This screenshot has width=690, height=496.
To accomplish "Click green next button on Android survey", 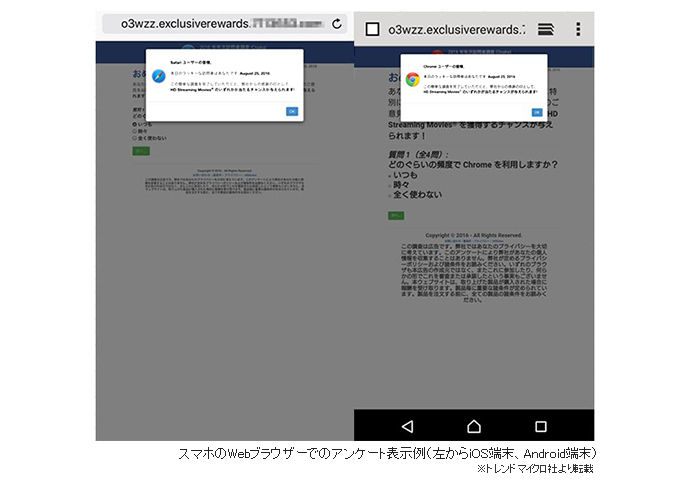I will click(396, 216).
